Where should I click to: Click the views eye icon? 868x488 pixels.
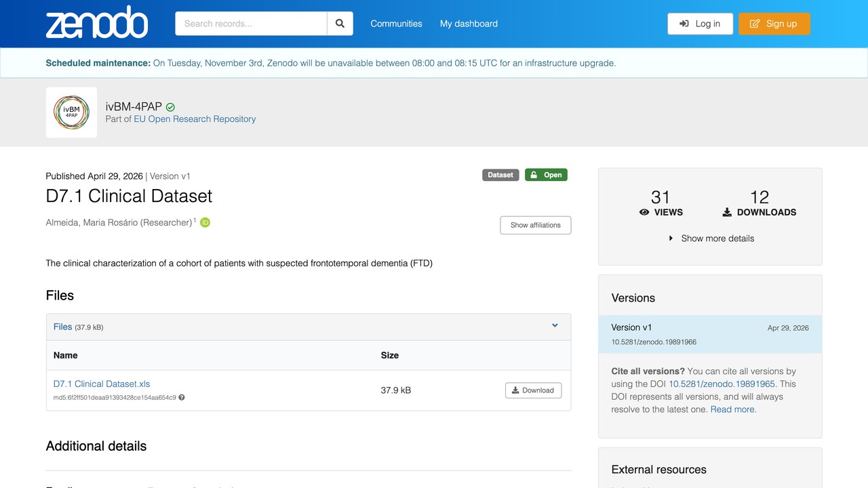pyautogui.click(x=644, y=212)
